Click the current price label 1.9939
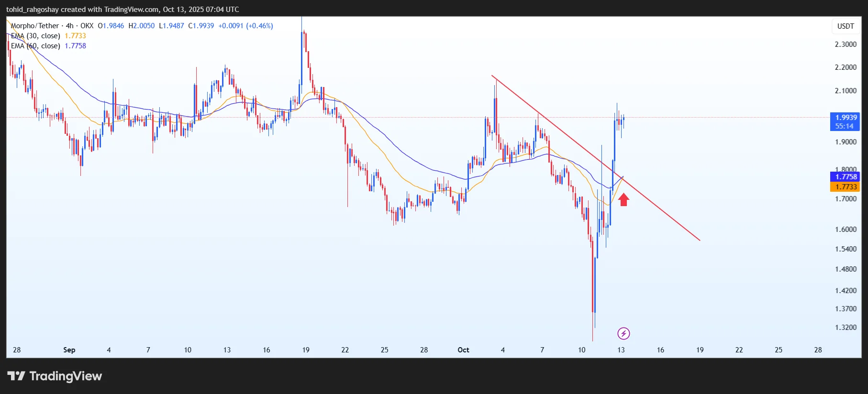The image size is (868, 394). 846,118
